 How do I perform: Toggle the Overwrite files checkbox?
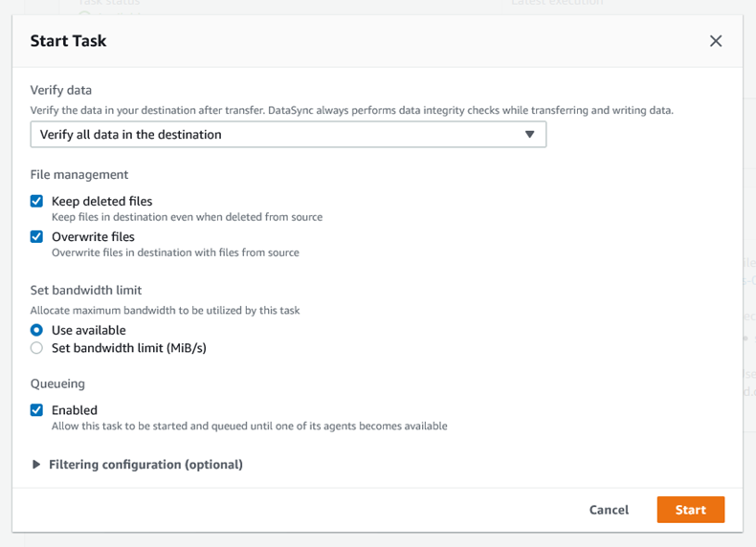(36, 236)
